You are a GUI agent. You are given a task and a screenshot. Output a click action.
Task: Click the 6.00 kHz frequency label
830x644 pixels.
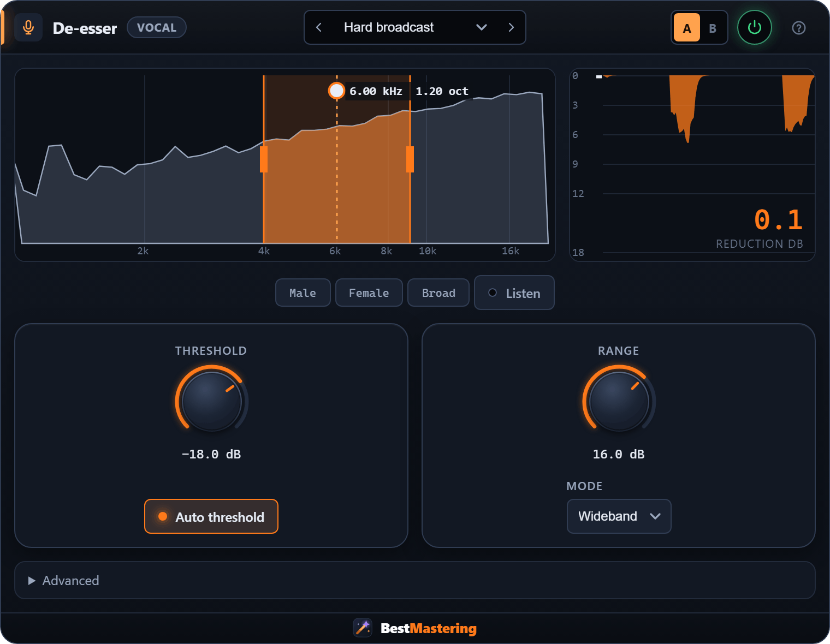click(x=376, y=91)
